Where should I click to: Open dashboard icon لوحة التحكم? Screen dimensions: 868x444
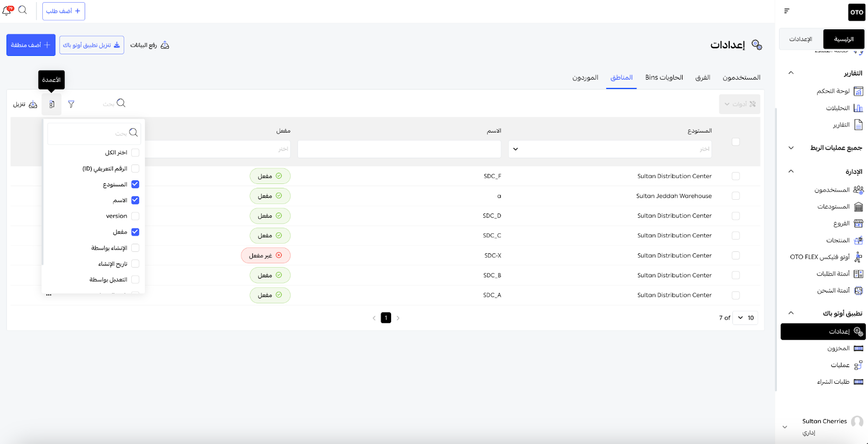[x=858, y=91]
